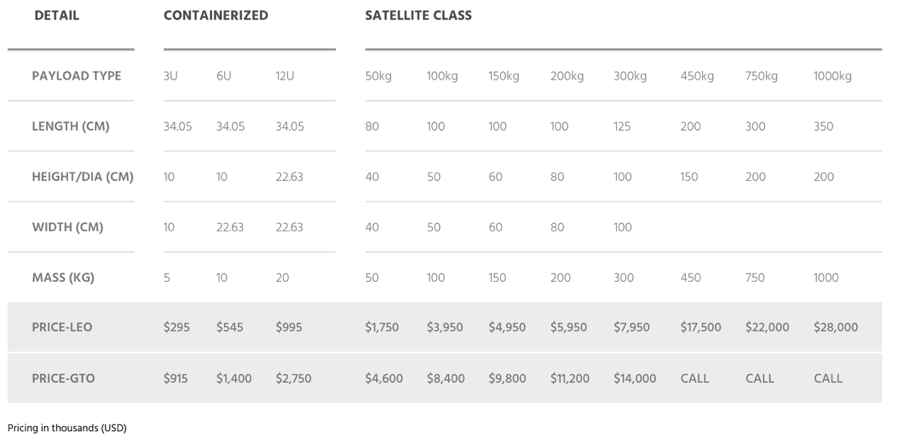
Task: Select the $17,500 PRICE-LEO value
Action: click(x=701, y=327)
